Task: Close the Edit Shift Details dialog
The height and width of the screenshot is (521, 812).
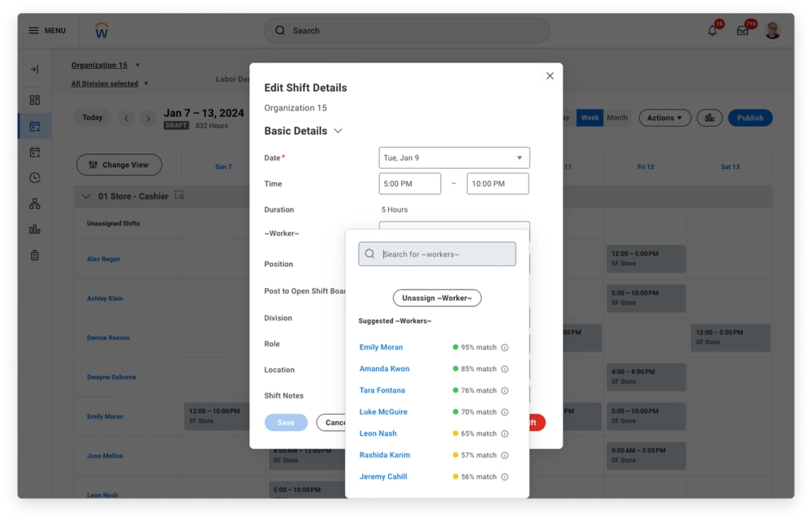Action: 550,75
